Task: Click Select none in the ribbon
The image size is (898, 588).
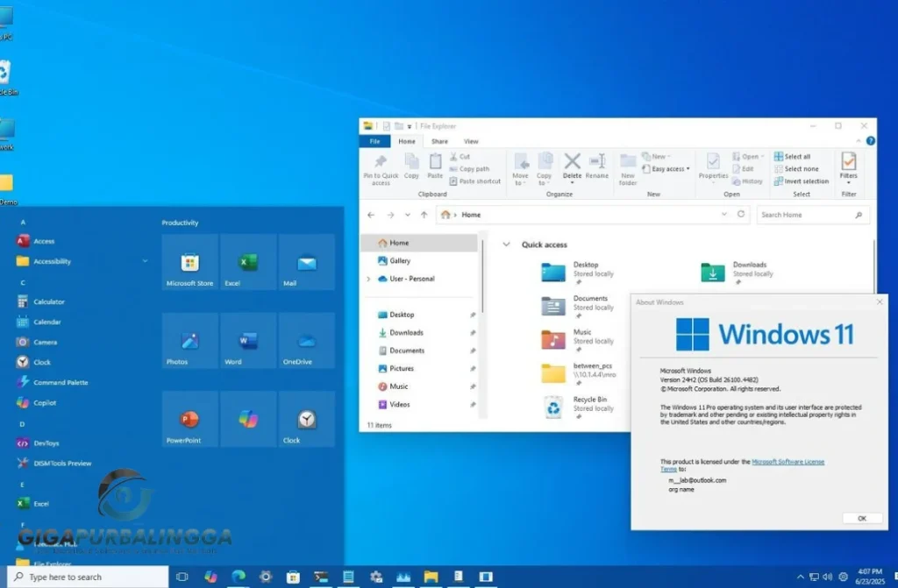Action: [x=798, y=169]
